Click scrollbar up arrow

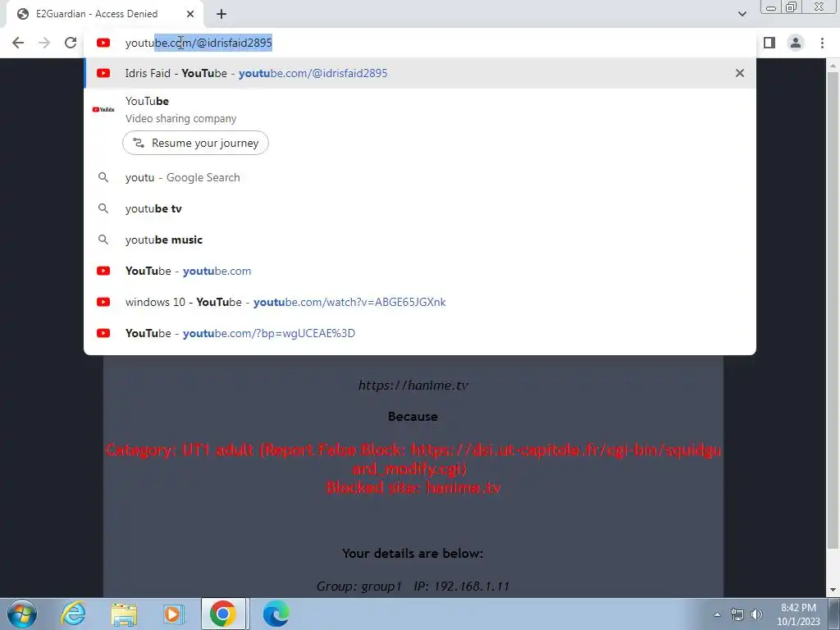(x=833, y=65)
